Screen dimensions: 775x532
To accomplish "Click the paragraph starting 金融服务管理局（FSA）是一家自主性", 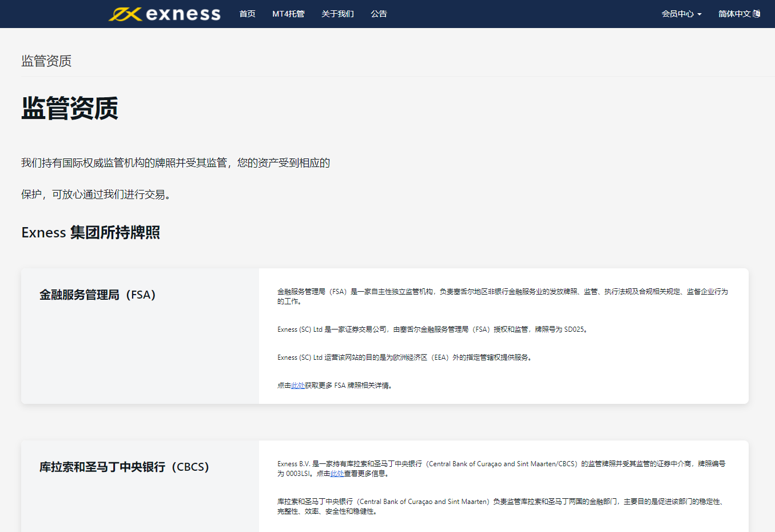I will point(503,296).
